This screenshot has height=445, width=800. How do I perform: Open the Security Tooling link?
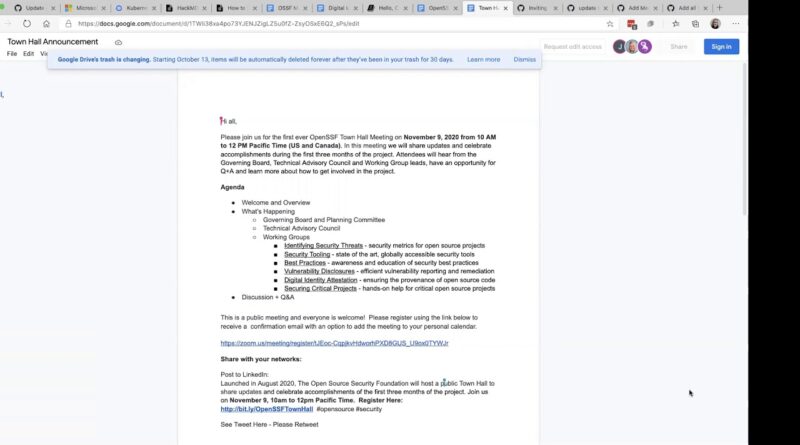(307, 254)
